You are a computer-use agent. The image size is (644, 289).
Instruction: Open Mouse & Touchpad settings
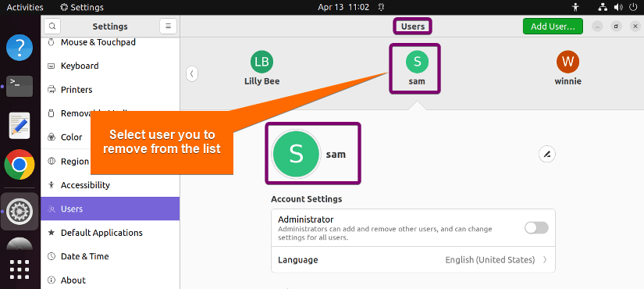[110, 42]
